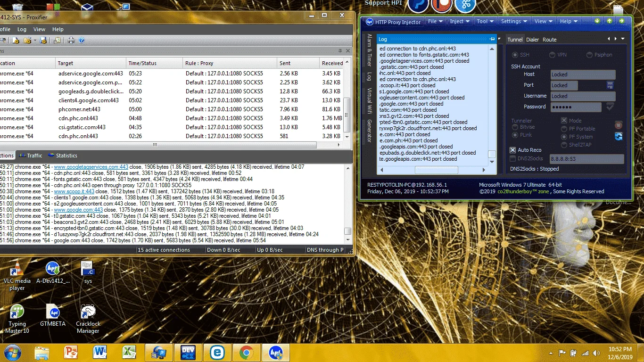Select the Typing Master 10 desktop icon
This screenshot has width=644, height=362.
click(x=17, y=320)
